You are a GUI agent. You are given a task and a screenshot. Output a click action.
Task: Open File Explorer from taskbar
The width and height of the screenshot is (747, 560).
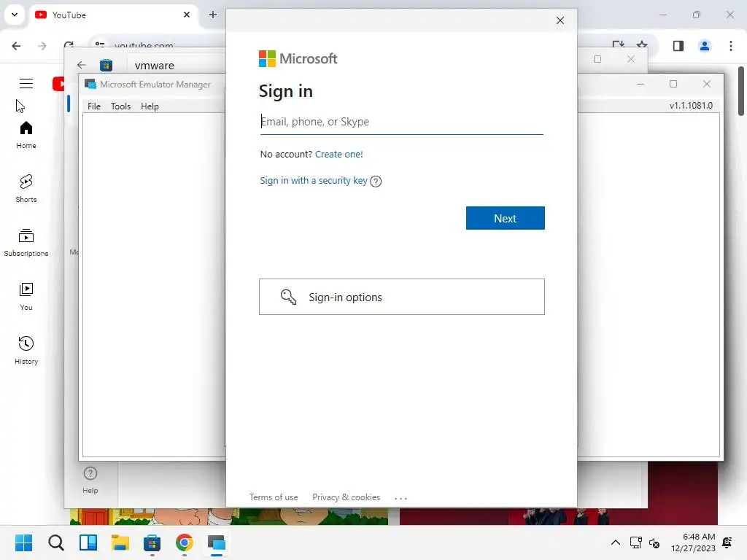click(x=120, y=542)
